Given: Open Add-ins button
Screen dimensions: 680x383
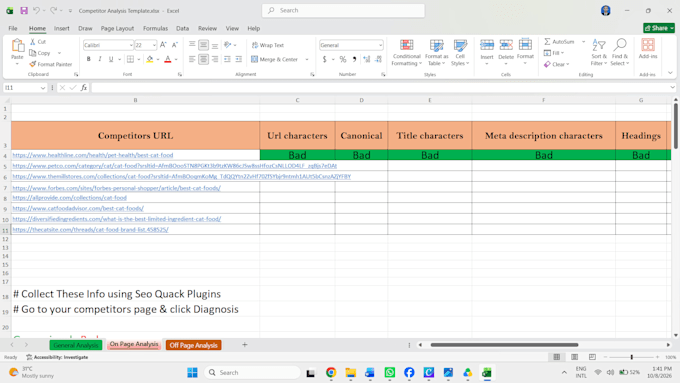Looking at the screenshot, I should [648, 49].
